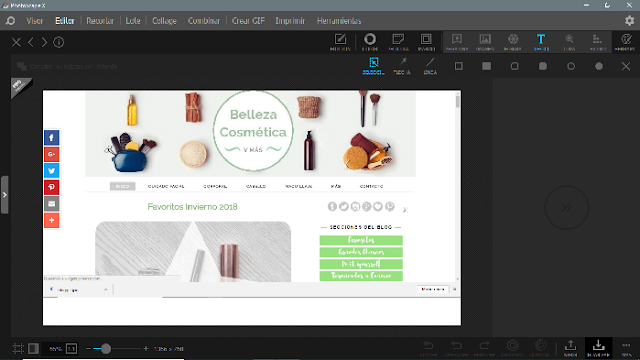
Task: Open the film effect tool panel
Action: click(398, 42)
